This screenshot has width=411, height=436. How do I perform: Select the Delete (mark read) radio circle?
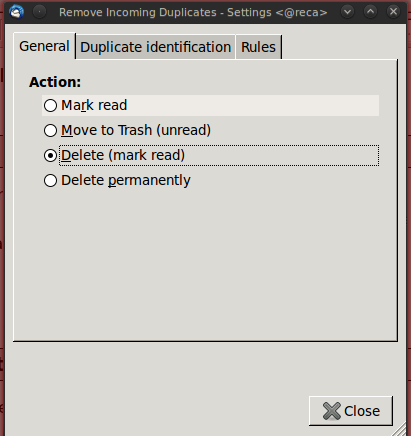50,155
